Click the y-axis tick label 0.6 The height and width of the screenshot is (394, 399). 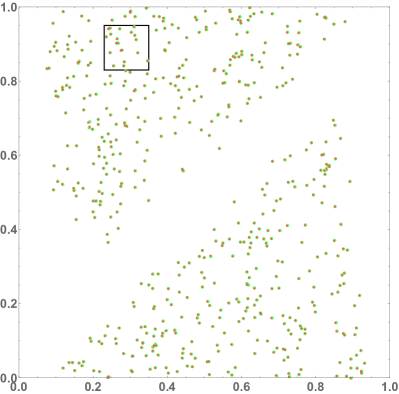[x=7, y=156]
